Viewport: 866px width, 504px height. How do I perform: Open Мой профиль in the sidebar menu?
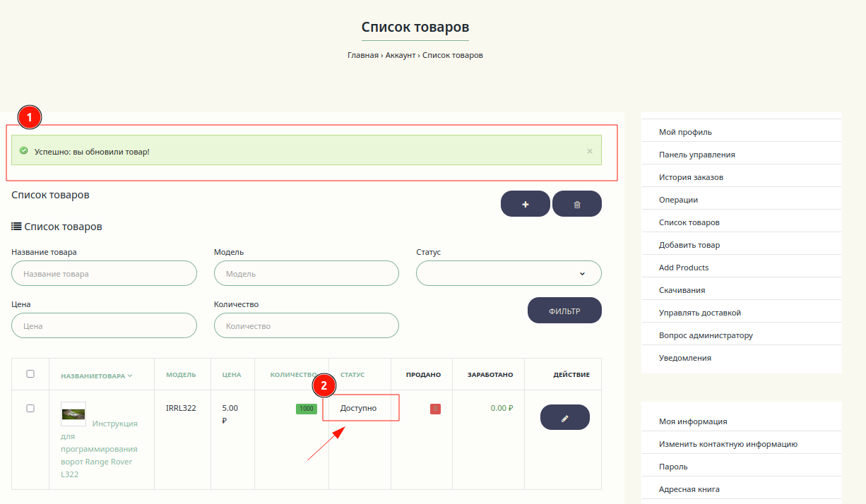point(685,132)
